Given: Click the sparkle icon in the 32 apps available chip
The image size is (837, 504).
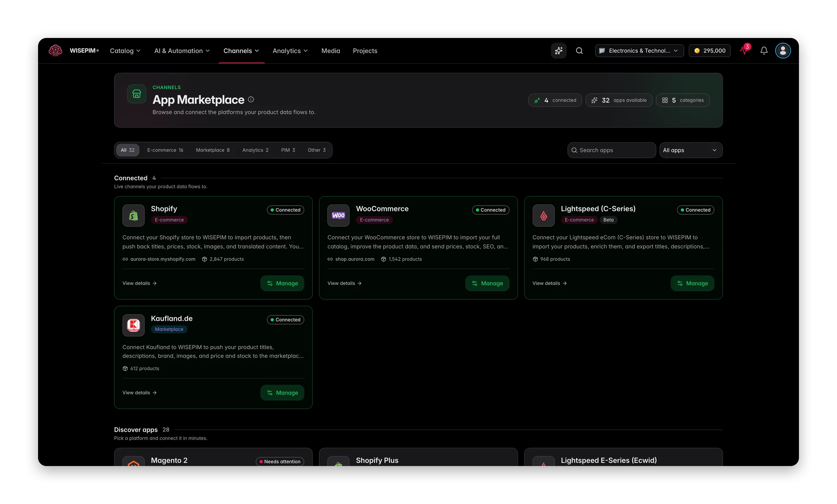Looking at the screenshot, I should 594,100.
